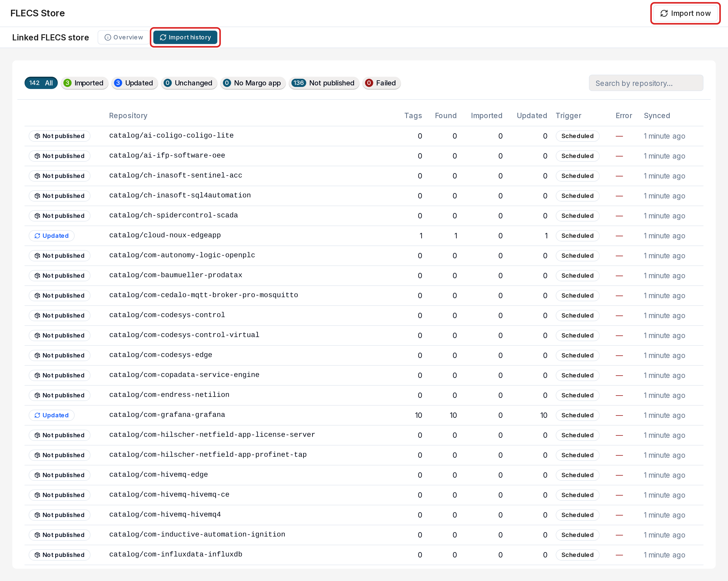Viewport: 728px width, 581px height.
Task: Click the info icon on Overview tab
Action: 108,37
